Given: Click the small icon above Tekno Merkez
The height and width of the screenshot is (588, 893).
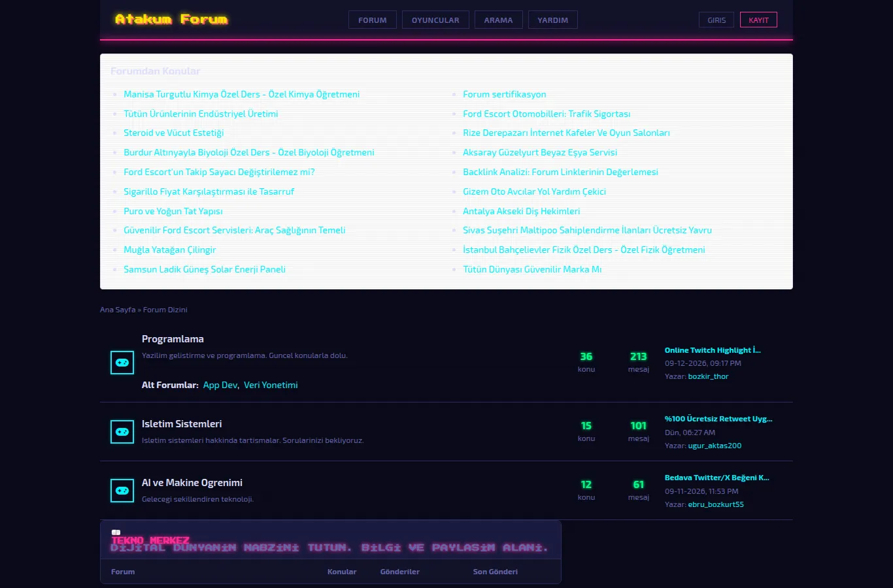Looking at the screenshot, I should click(x=116, y=532).
